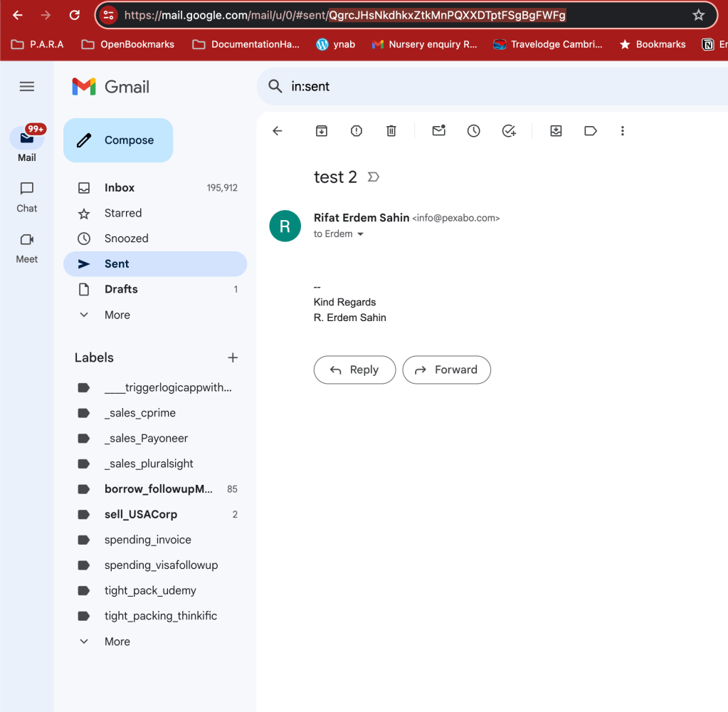Open the ynab bookmark

click(336, 45)
